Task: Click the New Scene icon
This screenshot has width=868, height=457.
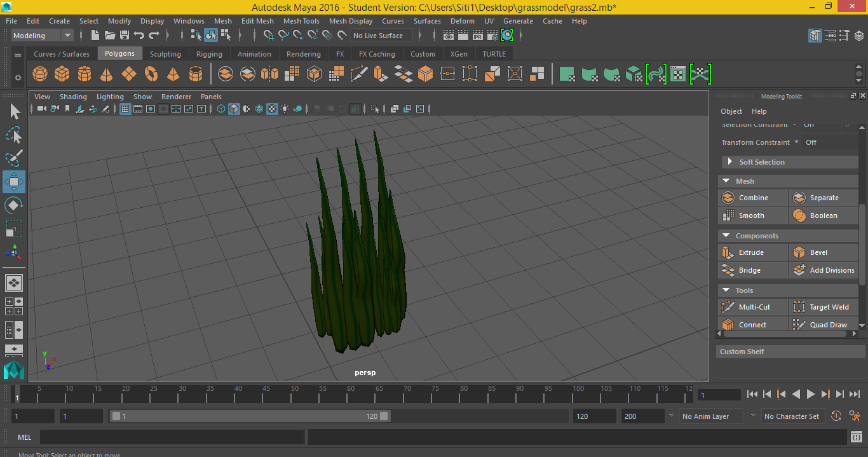Action: pos(95,36)
